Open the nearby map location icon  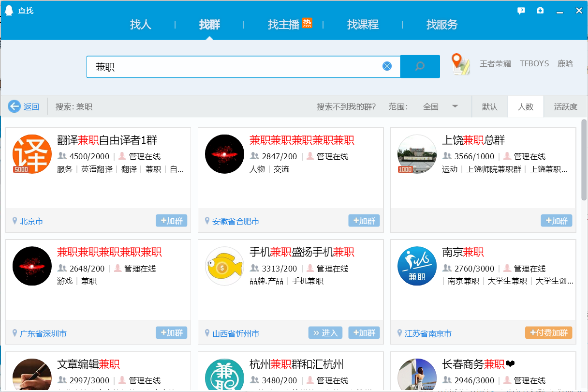coord(461,64)
